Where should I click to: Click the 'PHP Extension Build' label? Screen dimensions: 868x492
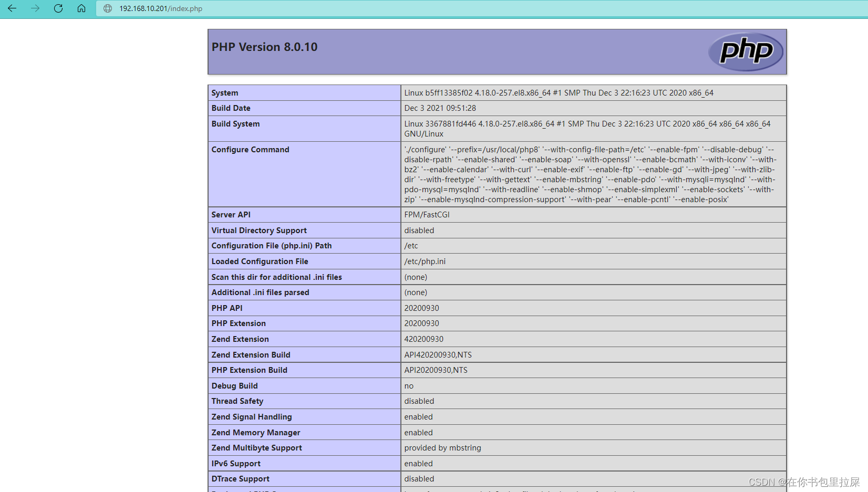(249, 370)
